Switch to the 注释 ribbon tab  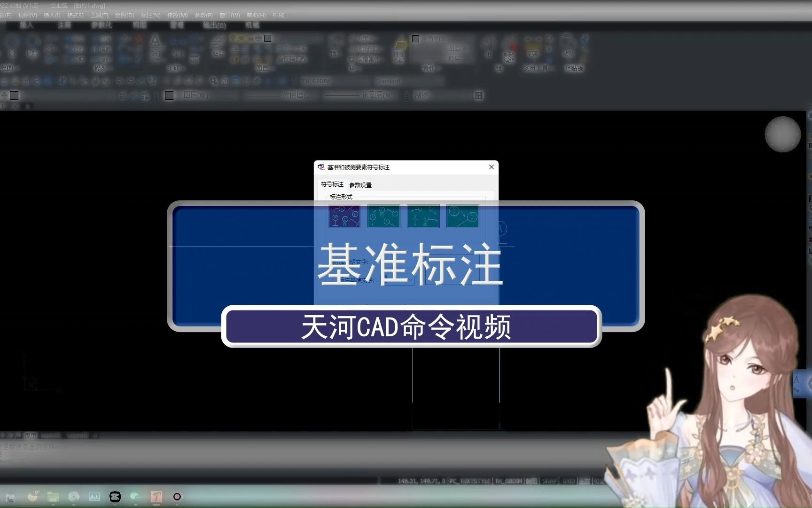[64, 25]
